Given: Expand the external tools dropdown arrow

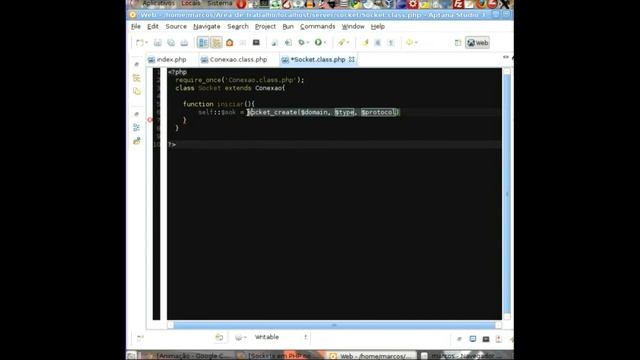Looking at the screenshot, I should point(348,42).
